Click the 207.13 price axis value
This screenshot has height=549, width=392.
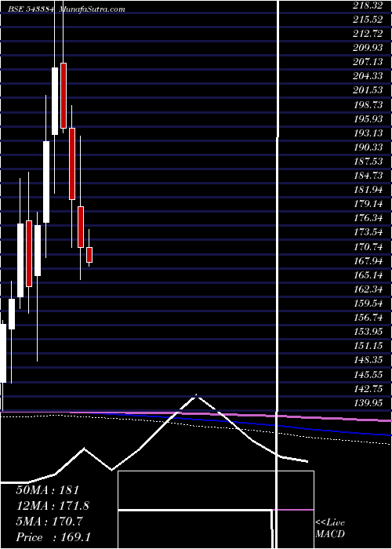[368, 62]
